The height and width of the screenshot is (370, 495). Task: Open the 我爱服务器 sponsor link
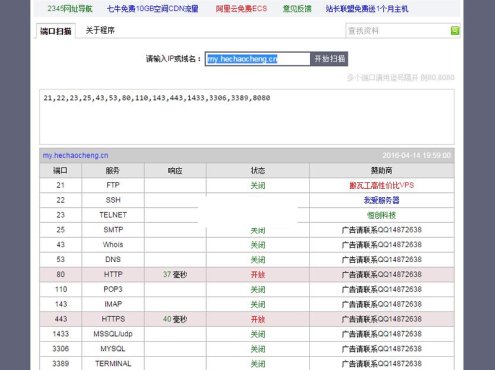click(382, 200)
